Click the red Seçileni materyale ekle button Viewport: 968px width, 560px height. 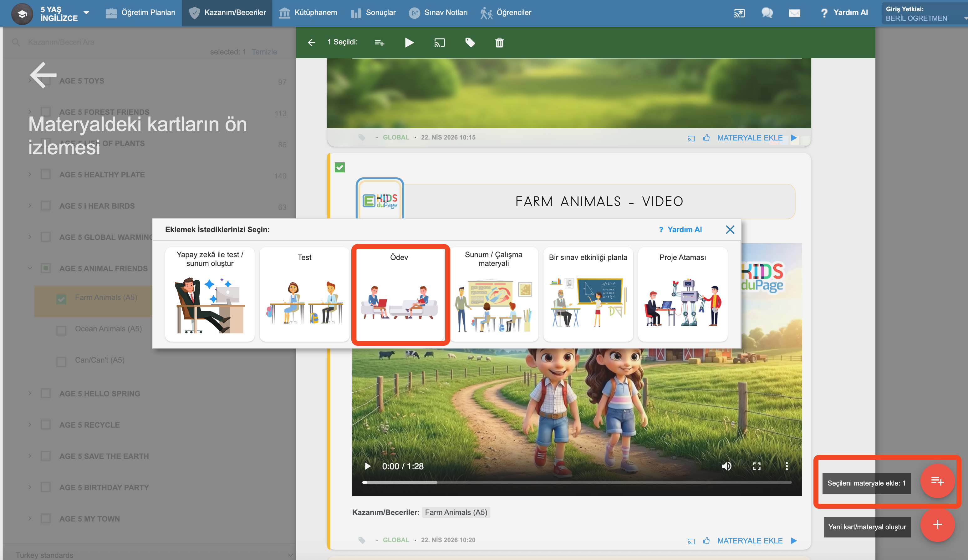937,481
